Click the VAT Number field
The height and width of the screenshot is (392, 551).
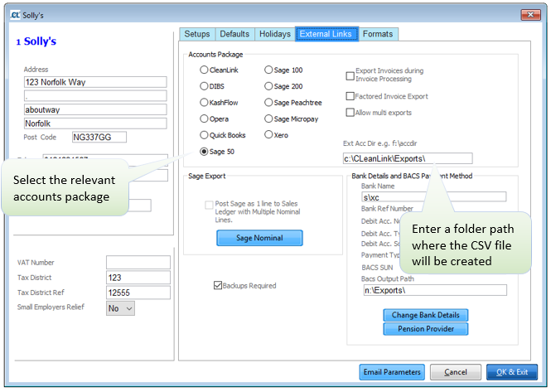138,262
